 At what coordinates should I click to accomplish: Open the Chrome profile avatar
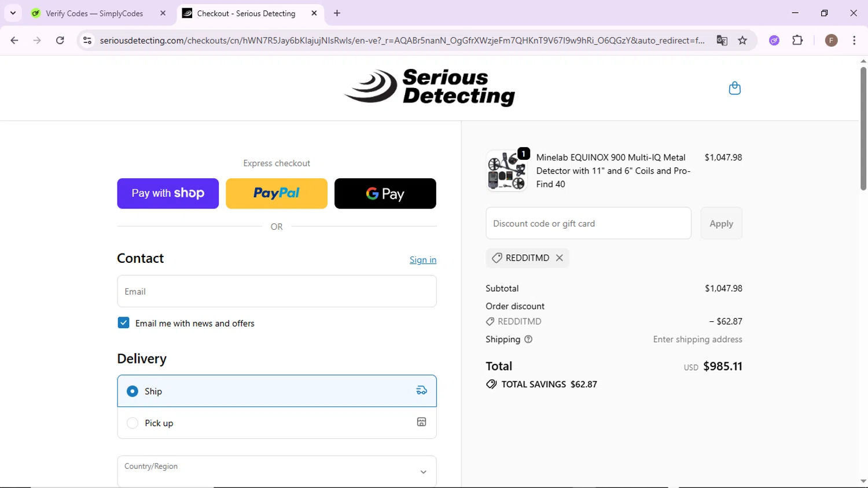(832, 41)
